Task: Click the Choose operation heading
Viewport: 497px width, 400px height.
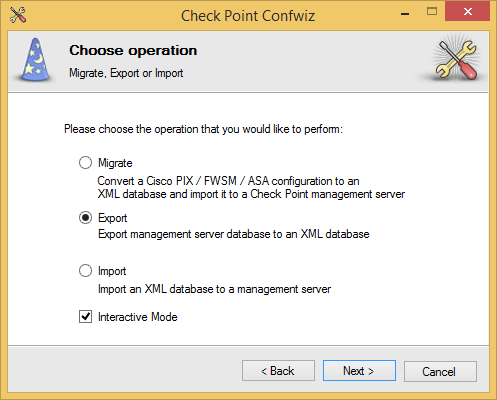Action: click(133, 50)
